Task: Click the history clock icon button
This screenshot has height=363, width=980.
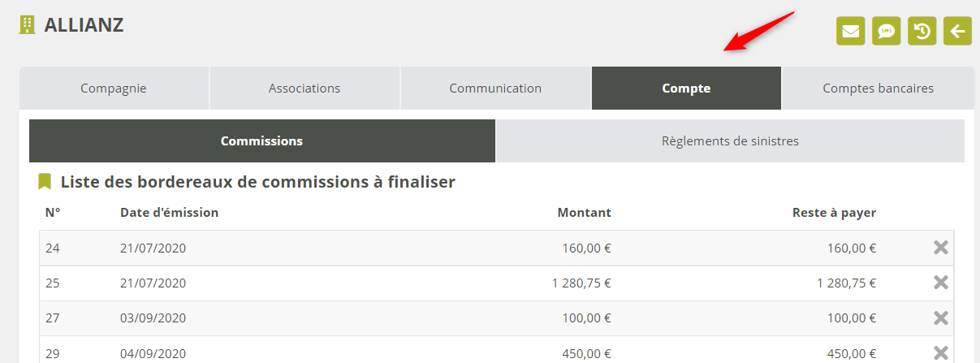Action: point(922,32)
